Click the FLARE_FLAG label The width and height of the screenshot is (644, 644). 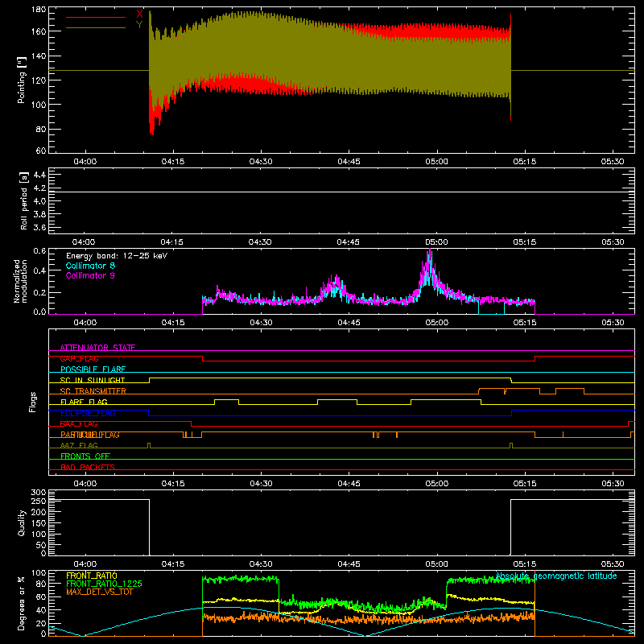[84, 402]
